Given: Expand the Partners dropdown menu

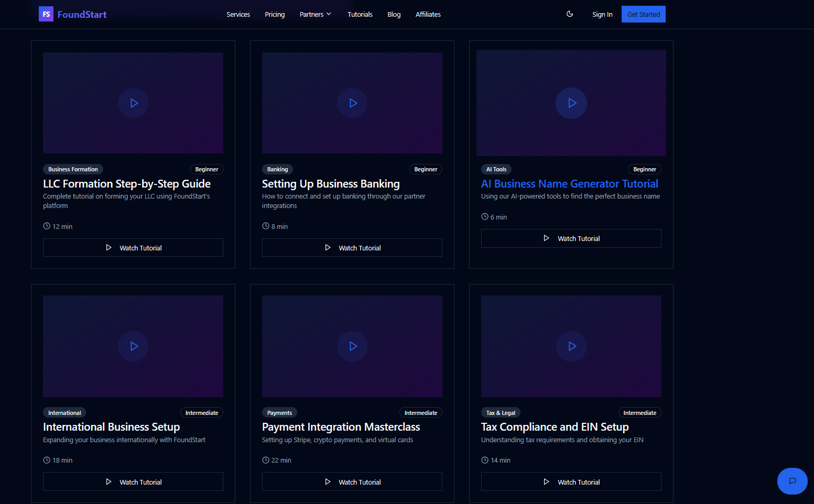Looking at the screenshot, I should click(316, 14).
